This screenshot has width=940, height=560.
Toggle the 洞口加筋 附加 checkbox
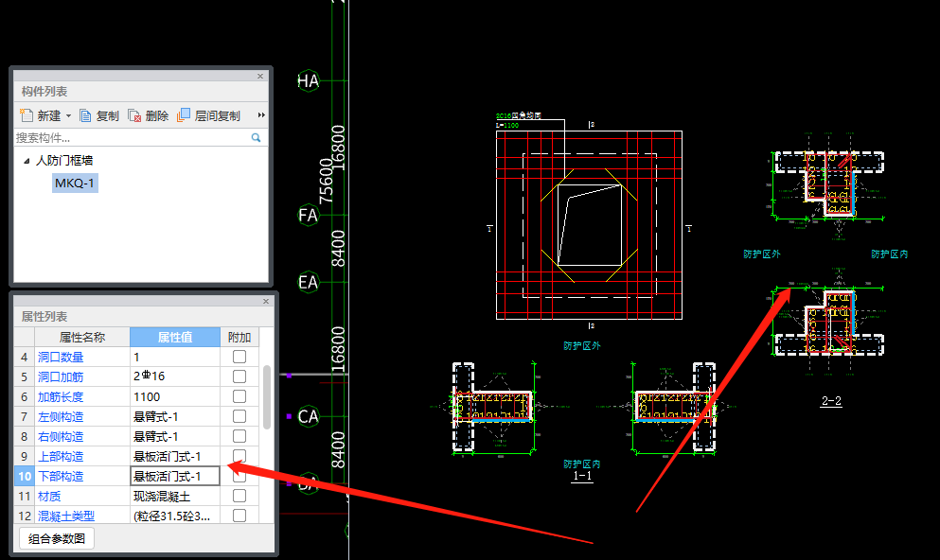click(x=239, y=376)
